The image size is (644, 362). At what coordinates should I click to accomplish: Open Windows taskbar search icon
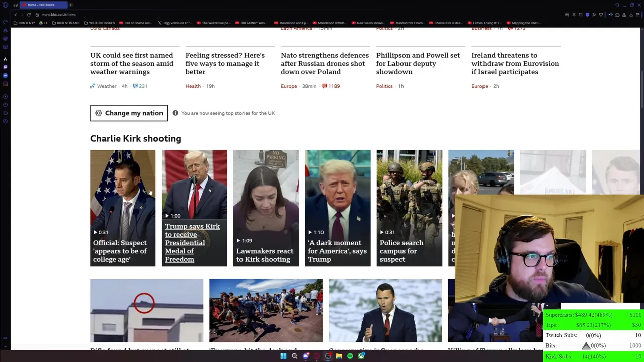coord(294,356)
